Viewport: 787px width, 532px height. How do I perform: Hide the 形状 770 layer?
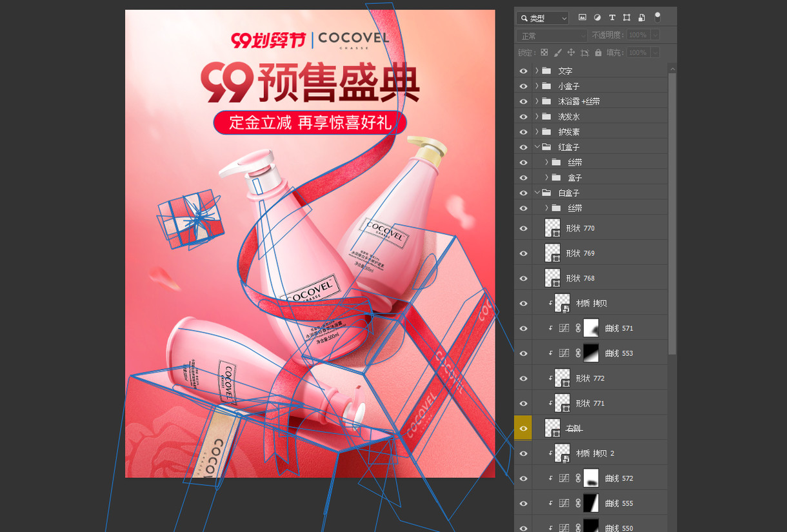pos(523,228)
